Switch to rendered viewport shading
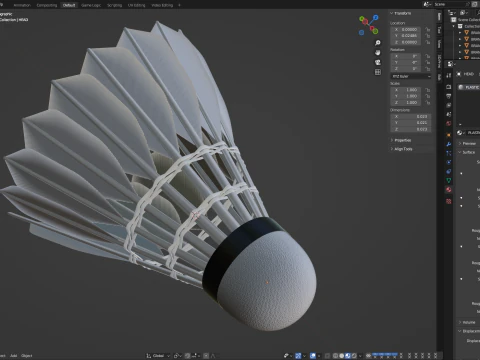Image resolution: width=480 pixels, height=360 pixels. coord(354,356)
